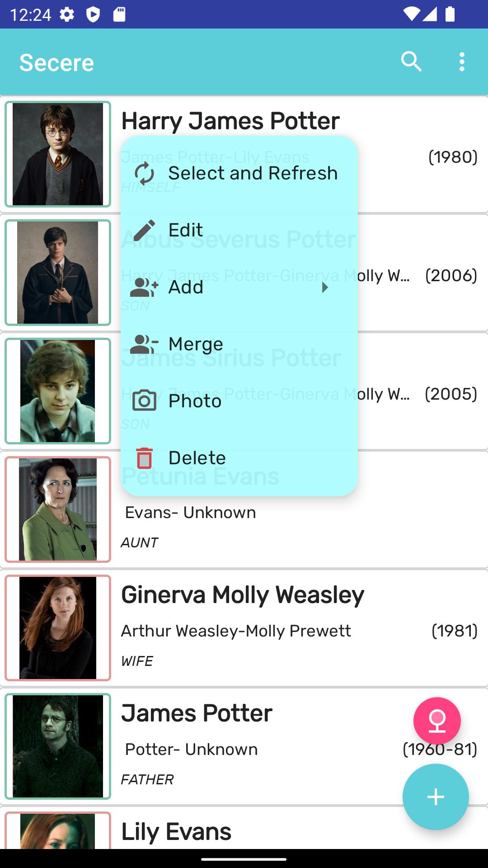Image resolution: width=488 pixels, height=868 pixels.
Task: Tap the plus floating action button
Action: point(435,797)
